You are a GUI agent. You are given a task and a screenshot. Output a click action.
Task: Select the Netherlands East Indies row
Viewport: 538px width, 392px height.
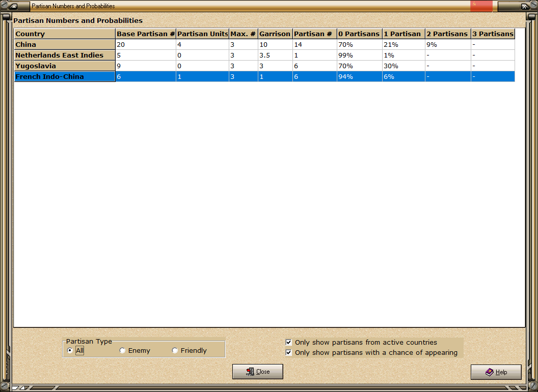click(x=65, y=55)
